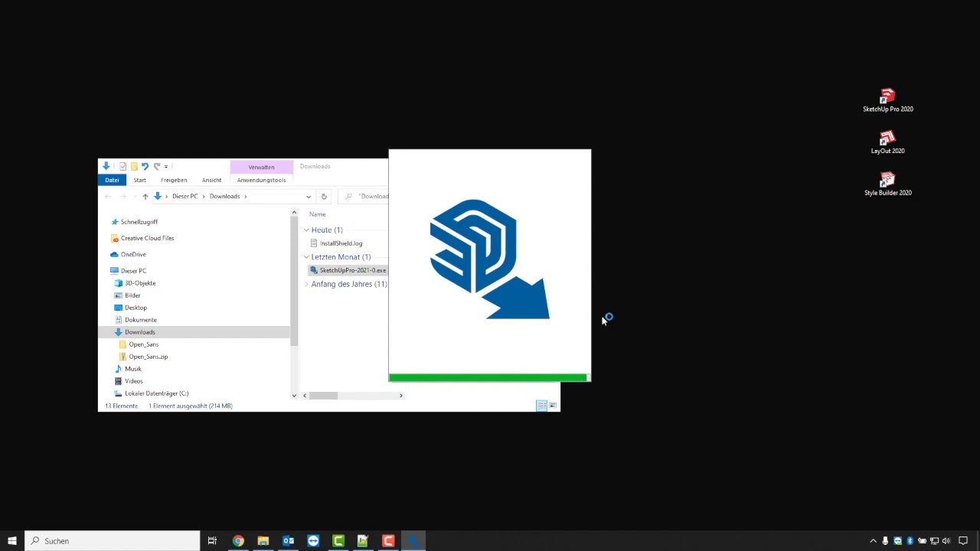980x551 pixels.
Task: Select Open_Sans.zip in navigation tree
Action: pyautogui.click(x=148, y=357)
